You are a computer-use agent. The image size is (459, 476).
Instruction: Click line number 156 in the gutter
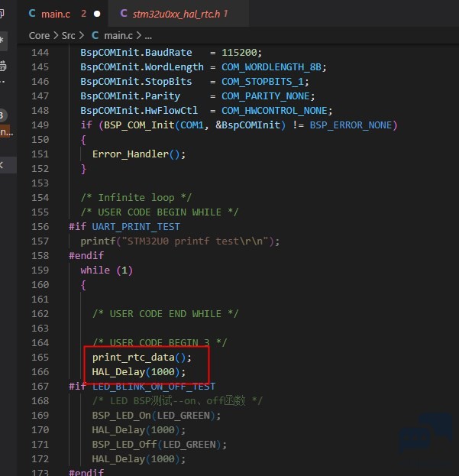pos(40,227)
